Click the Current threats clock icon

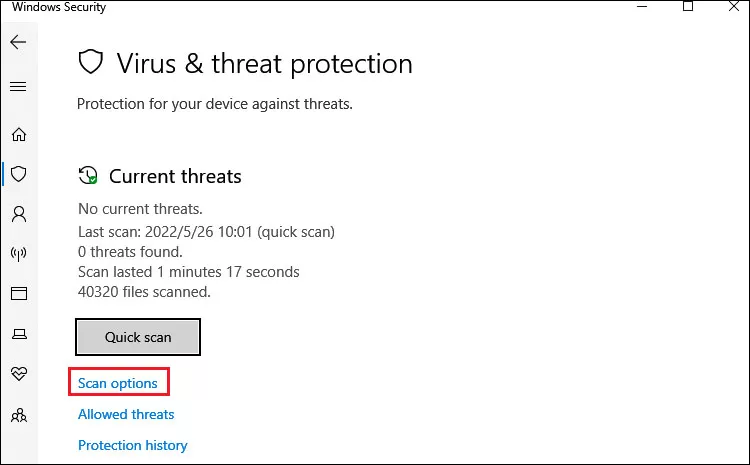[x=88, y=175]
